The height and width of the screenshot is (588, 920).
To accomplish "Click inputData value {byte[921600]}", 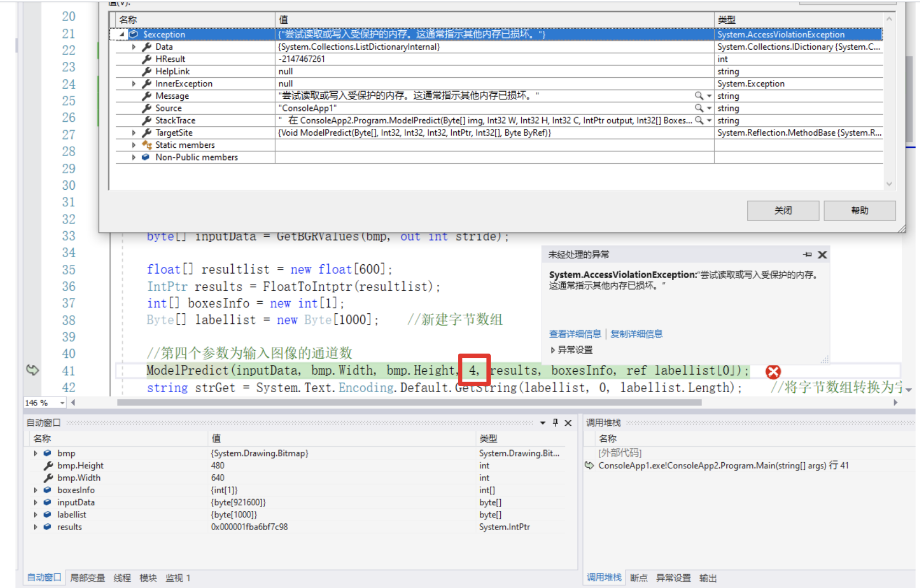I will [238, 503].
